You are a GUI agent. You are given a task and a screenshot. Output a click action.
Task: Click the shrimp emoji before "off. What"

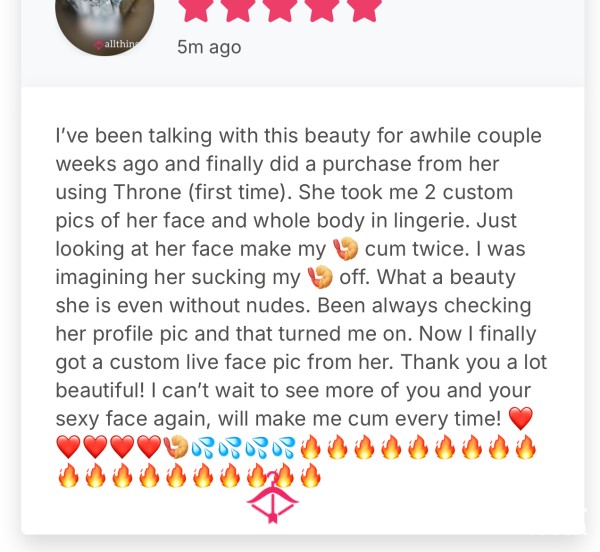320,277
